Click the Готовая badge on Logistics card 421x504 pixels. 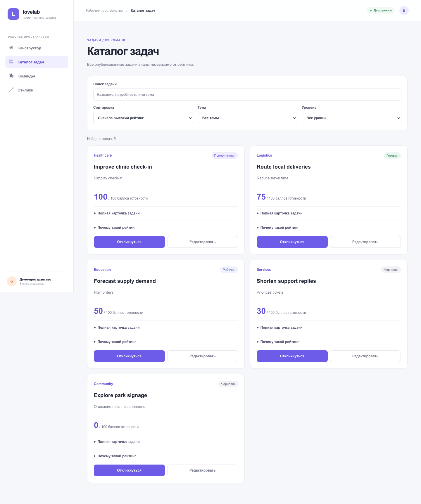[x=392, y=155]
